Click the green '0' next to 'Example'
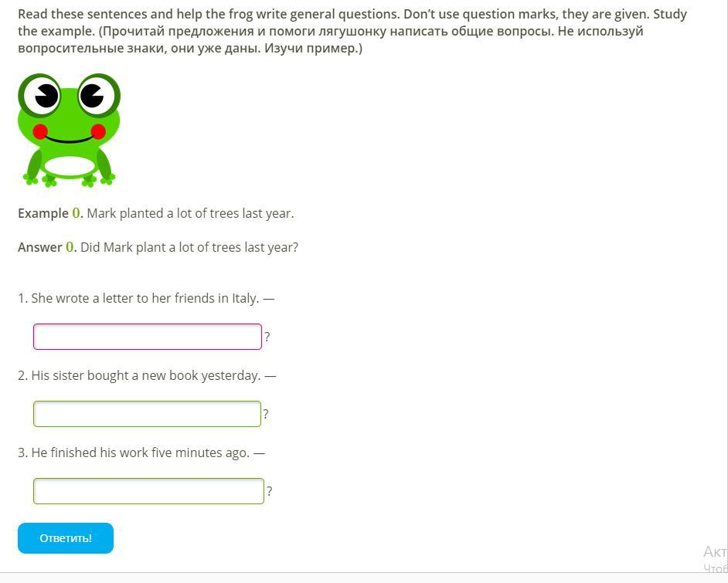Screen dimensions: 728x583 click(77, 213)
